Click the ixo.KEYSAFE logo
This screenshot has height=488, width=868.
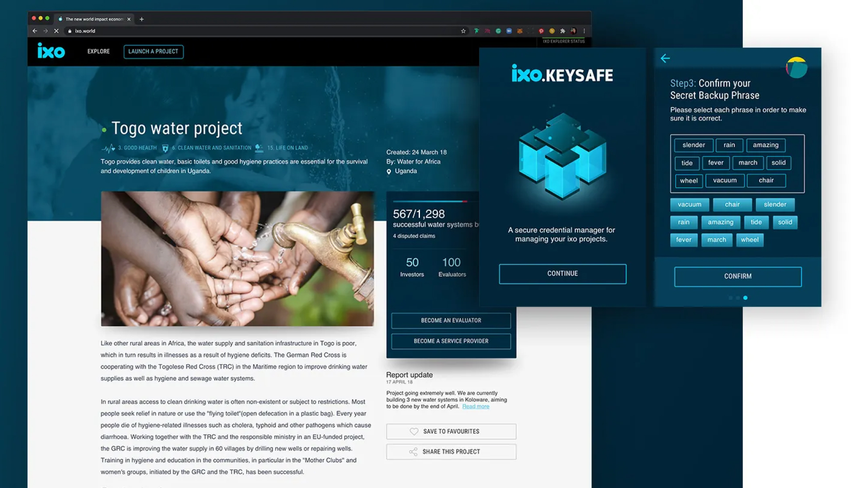(562, 74)
